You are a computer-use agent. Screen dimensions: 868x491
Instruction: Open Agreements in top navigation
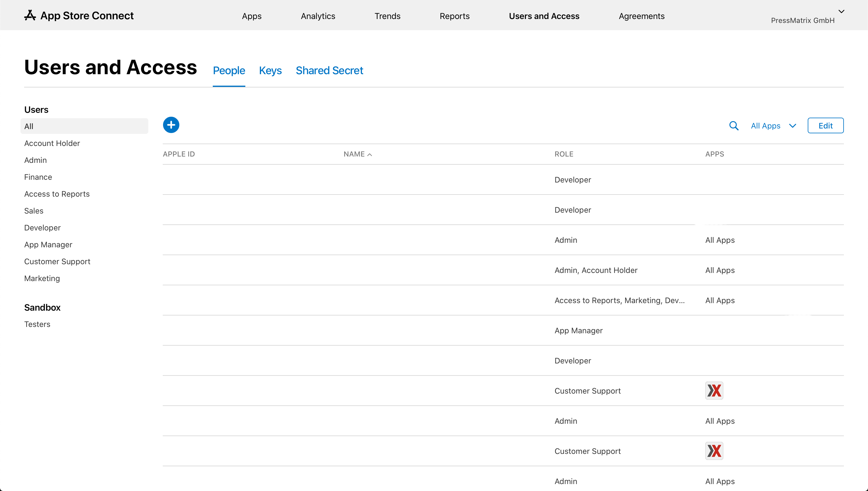click(x=641, y=16)
